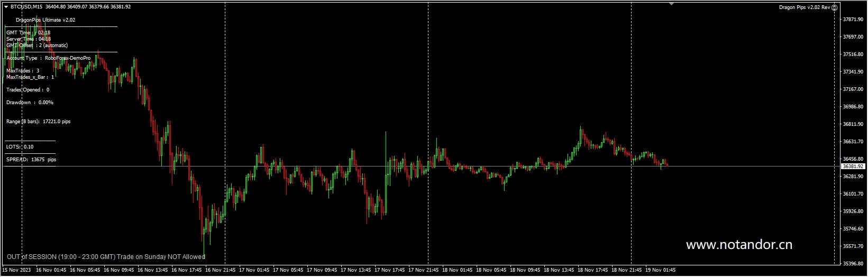868x277 pixels.
Task: Click the BTCUSD,M15 chart title text
Action: 27,7
